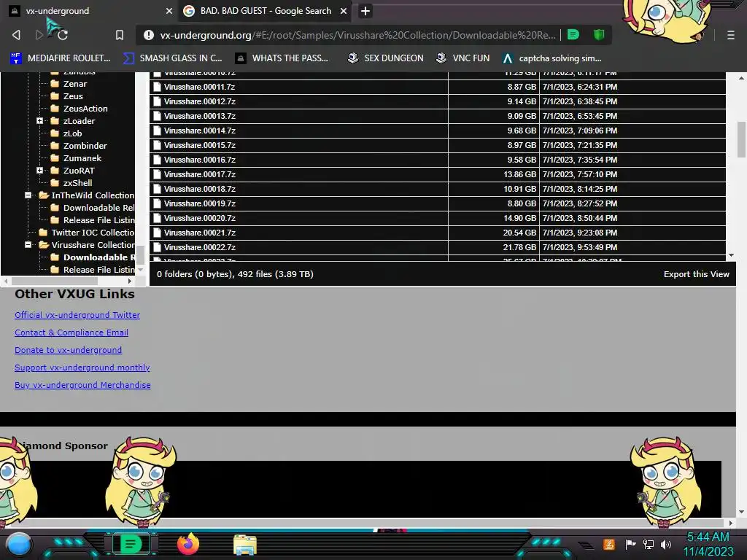This screenshot has height=560, width=747.
Task: Open the volume speaker tray icon
Action: point(666,544)
